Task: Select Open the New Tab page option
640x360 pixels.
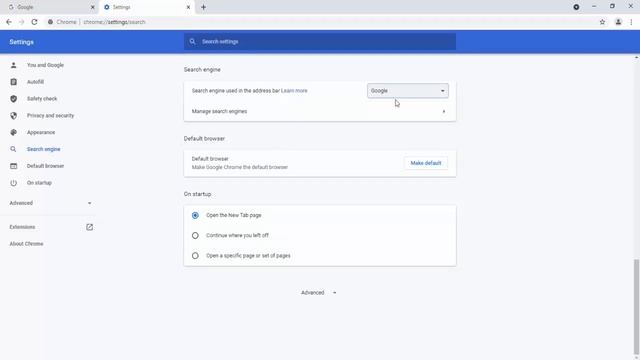Action: click(x=195, y=215)
